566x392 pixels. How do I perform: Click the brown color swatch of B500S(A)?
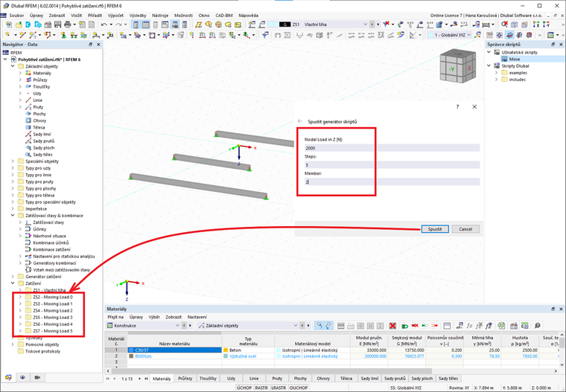pyautogui.click(x=131, y=356)
